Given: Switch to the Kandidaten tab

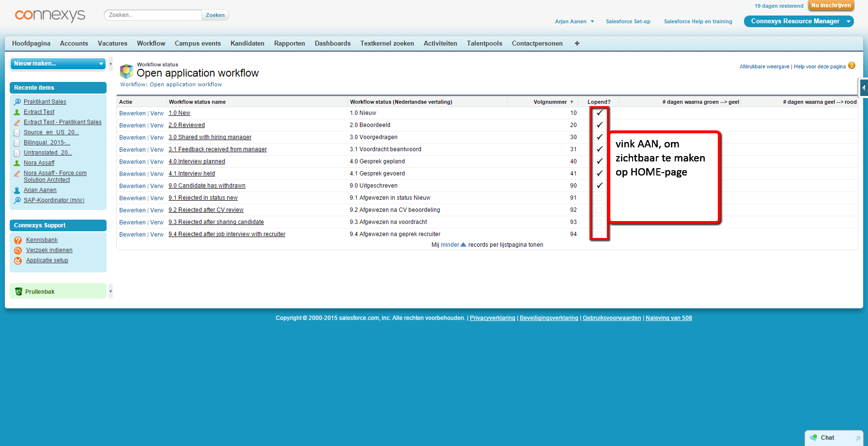Looking at the screenshot, I should [x=248, y=43].
